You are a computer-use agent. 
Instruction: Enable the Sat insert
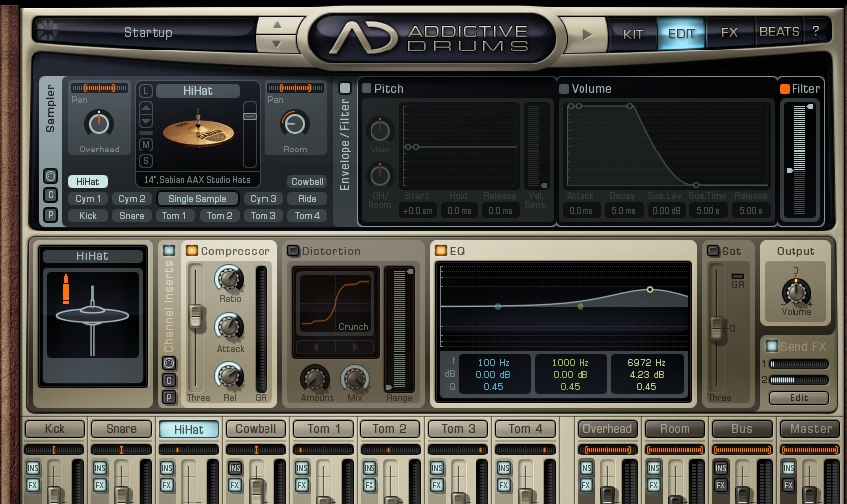tap(713, 251)
